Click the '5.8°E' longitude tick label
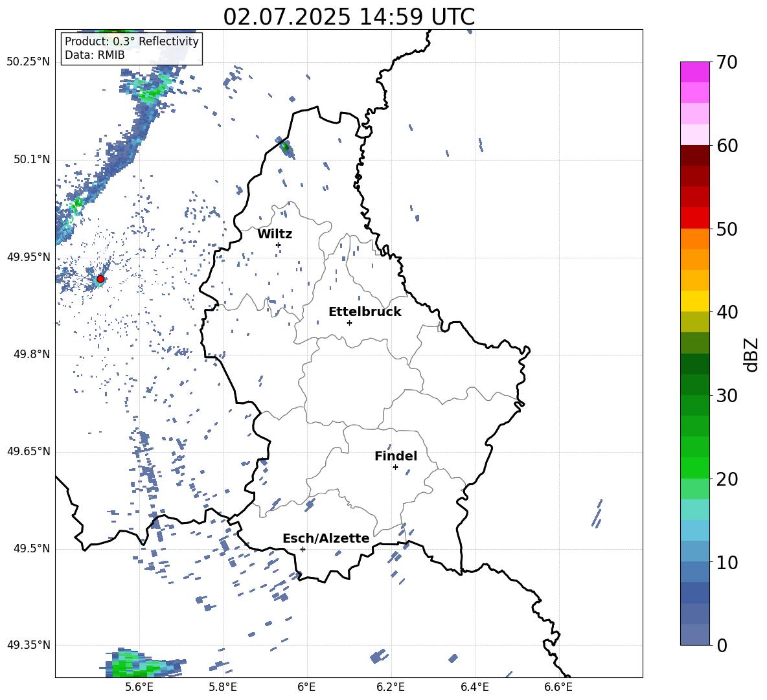Image resolution: width=767 pixels, height=700 pixels. 223,687
